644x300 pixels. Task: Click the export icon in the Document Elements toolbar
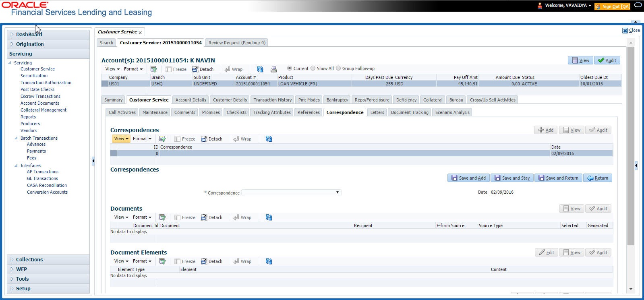[162, 261]
